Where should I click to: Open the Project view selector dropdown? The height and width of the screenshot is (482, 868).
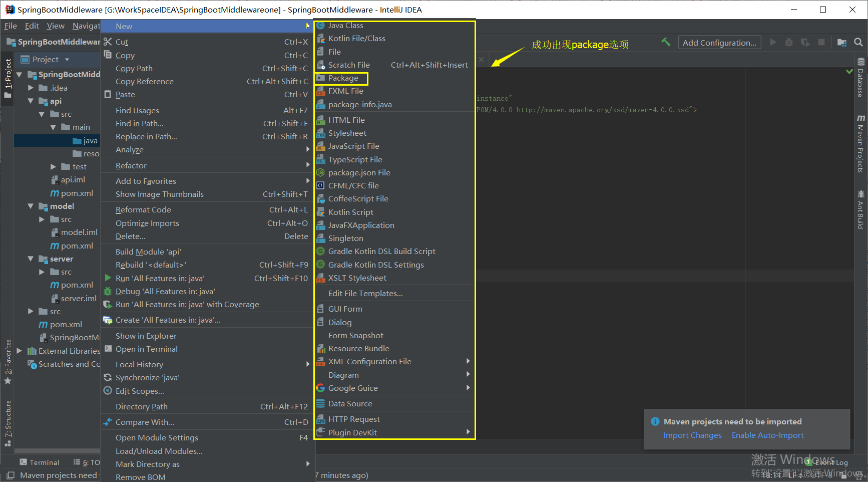click(67, 59)
